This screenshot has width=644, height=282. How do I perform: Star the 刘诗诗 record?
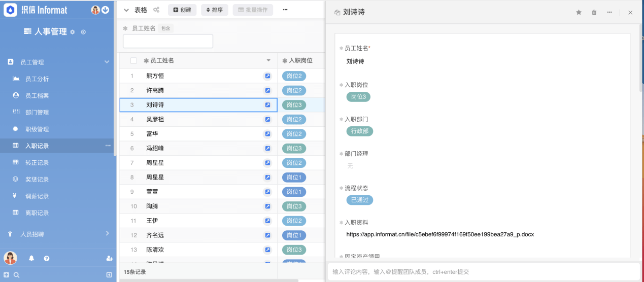click(x=579, y=12)
